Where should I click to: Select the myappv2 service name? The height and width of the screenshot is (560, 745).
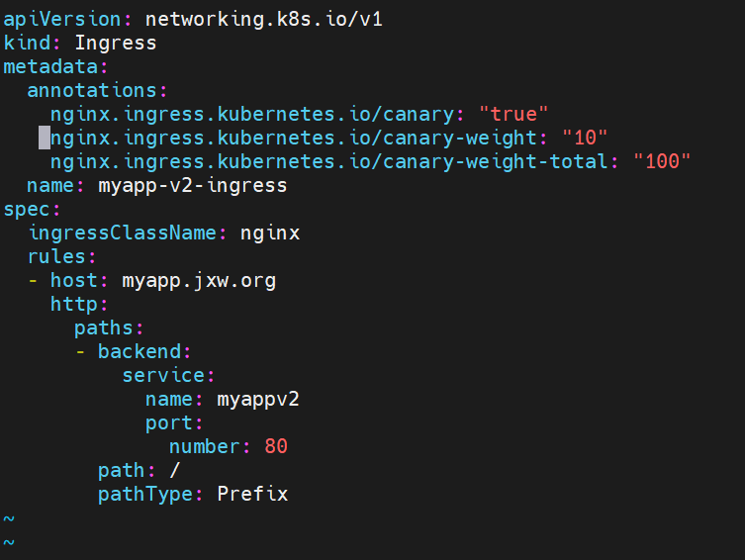258,400
